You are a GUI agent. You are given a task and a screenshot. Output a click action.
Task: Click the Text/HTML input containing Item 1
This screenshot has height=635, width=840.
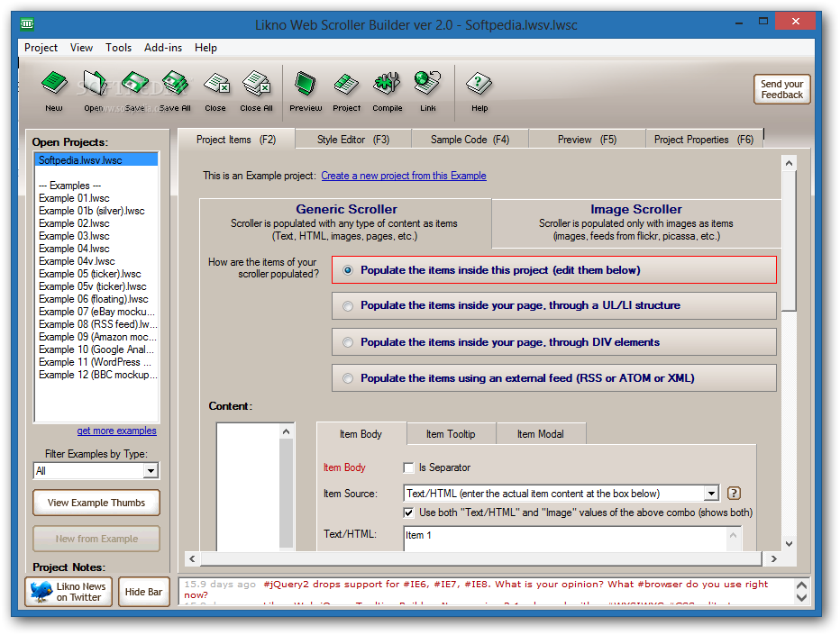564,538
